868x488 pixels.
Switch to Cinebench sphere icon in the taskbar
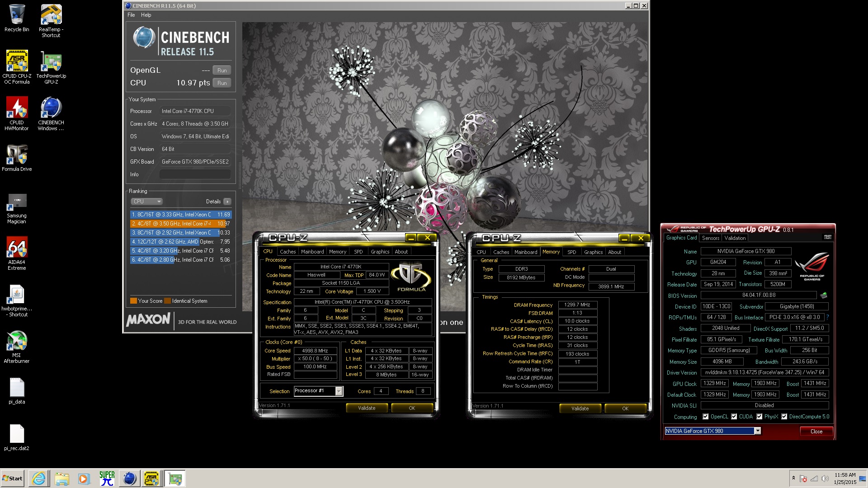[129, 479]
